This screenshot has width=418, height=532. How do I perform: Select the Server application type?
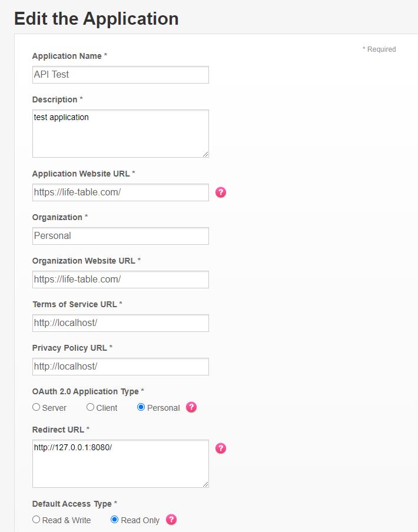click(37, 407)
